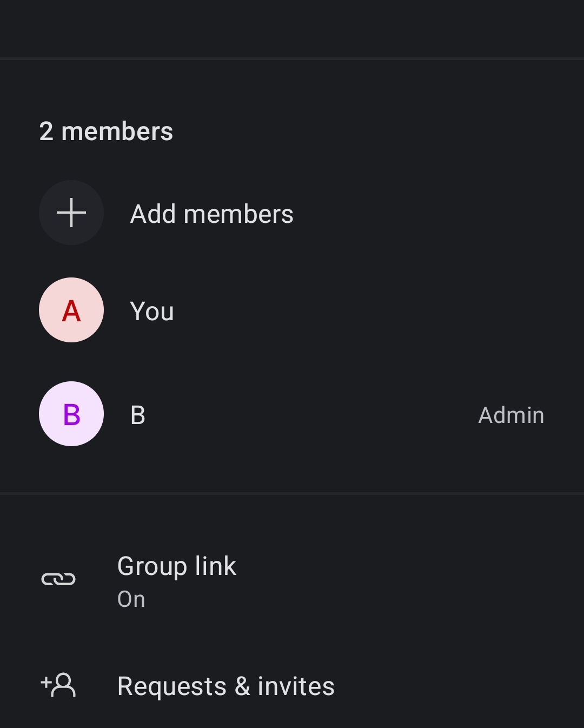Tap the purple letter B avatar
The image size is (584, 728).
click(71, 414)
